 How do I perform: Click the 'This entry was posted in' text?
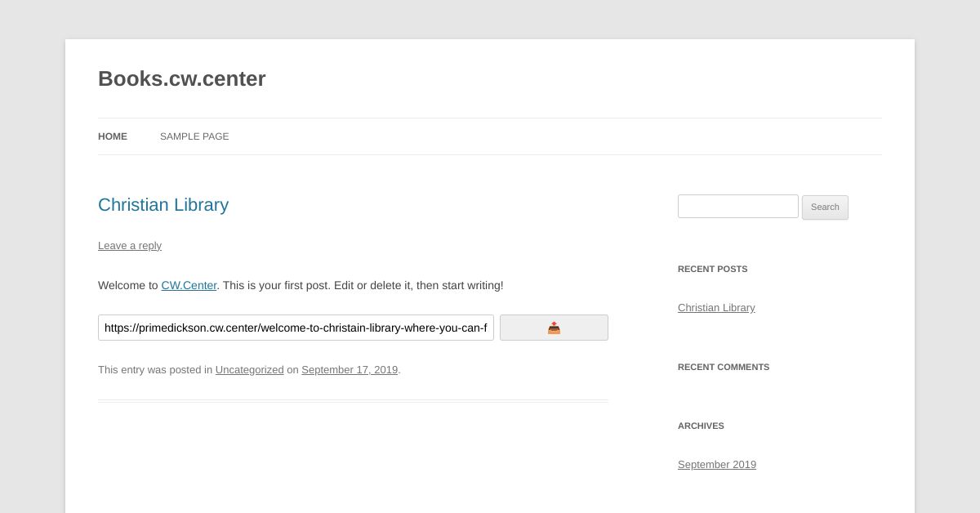(x=155, y=370)
